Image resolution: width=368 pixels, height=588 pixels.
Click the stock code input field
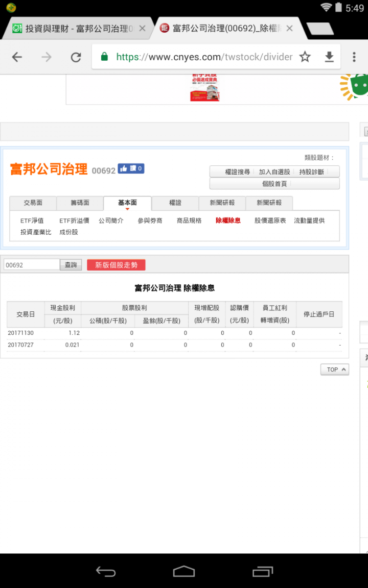pyautogui.click(x=32, y=265)
